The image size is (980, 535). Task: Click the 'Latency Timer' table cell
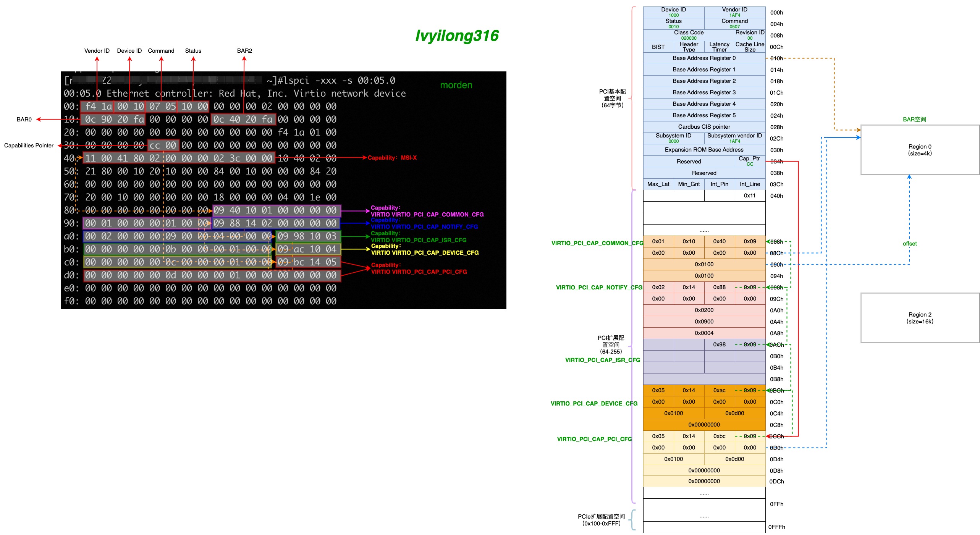719,47
